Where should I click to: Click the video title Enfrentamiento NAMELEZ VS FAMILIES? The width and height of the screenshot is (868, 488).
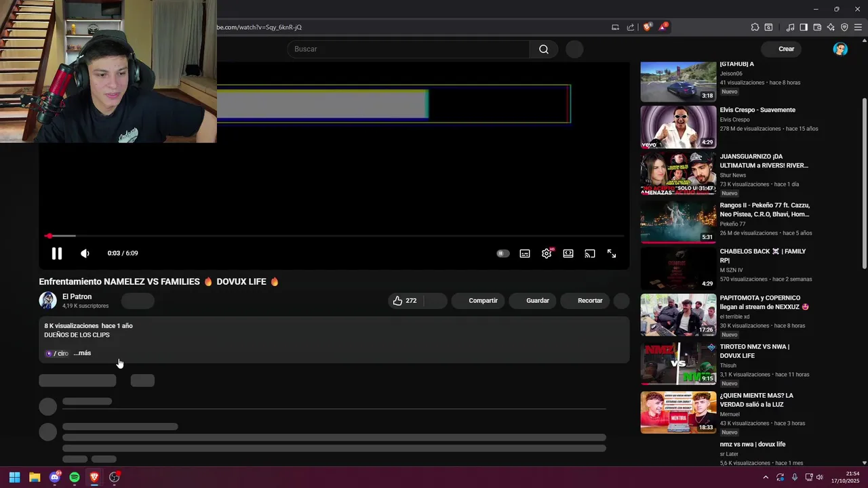click(159, 281)
